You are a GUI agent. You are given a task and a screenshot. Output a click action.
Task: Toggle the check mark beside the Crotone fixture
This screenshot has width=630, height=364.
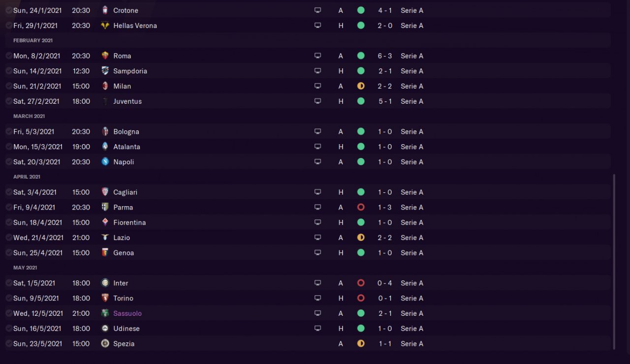tap(9, 10)
